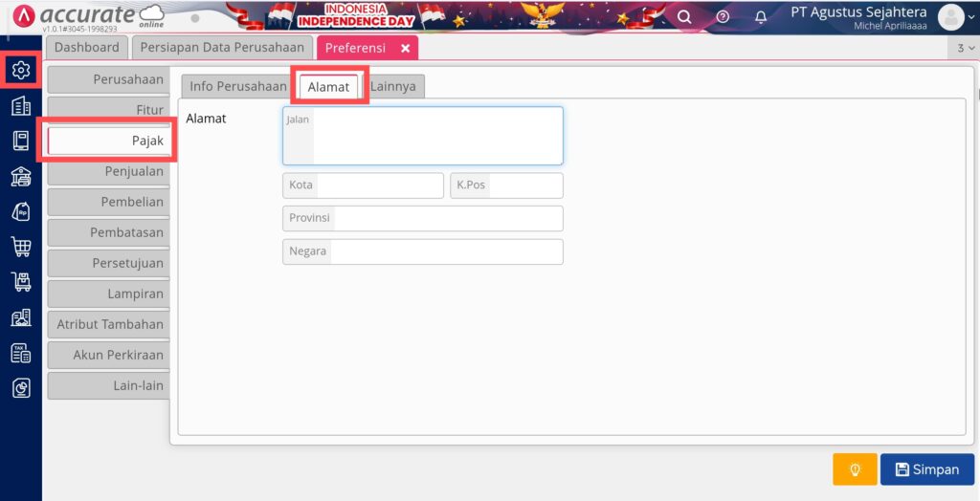The image size is (980, 501).
Task: Open the help question mark icon
Action: [x=723, y=17]
